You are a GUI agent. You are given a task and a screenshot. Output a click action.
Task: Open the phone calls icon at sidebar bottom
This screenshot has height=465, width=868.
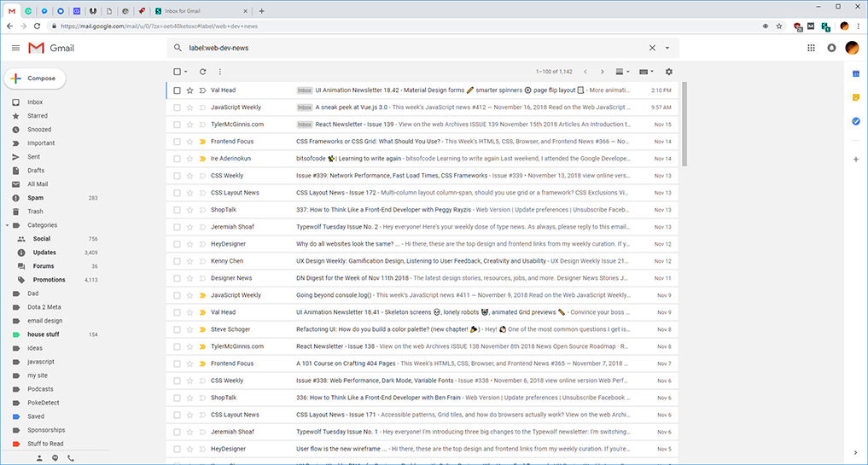click(71, 458)
